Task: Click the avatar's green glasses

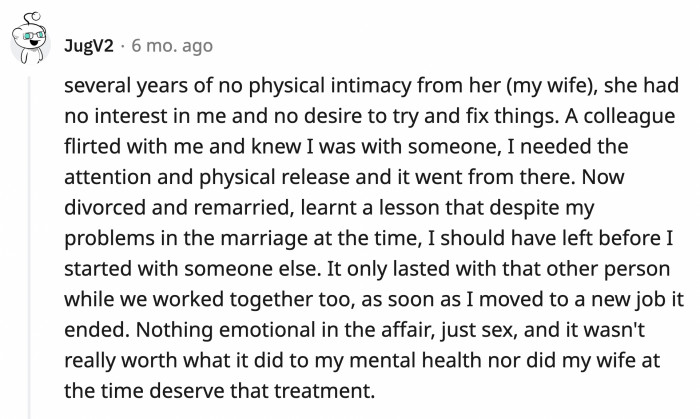Action: click(x=33, y=35)
